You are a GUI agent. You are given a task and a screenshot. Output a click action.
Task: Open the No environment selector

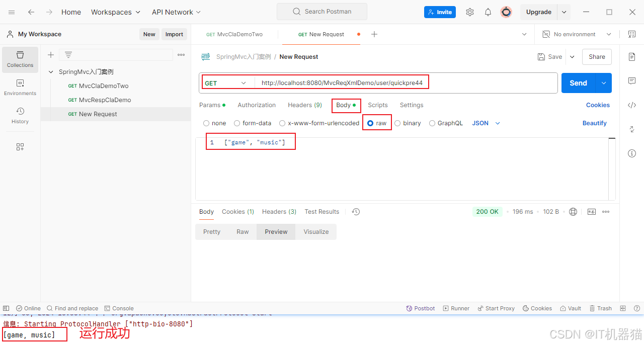[x=577, y=34]
